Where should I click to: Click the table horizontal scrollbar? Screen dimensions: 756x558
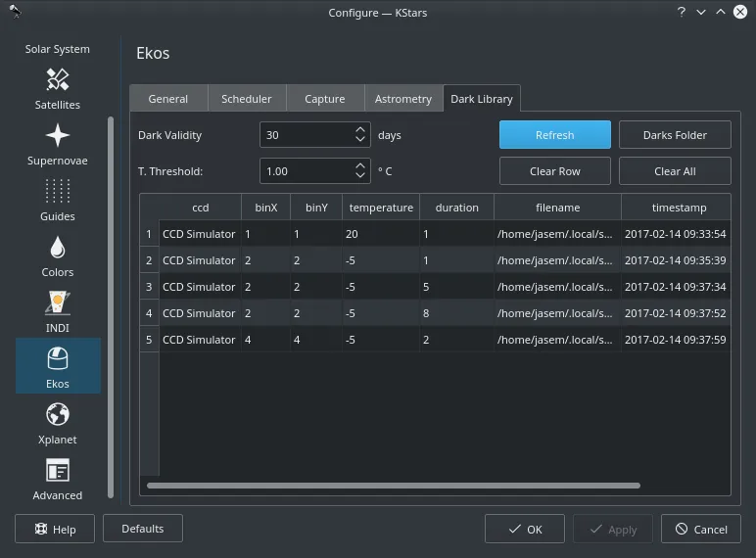point(394,486)
